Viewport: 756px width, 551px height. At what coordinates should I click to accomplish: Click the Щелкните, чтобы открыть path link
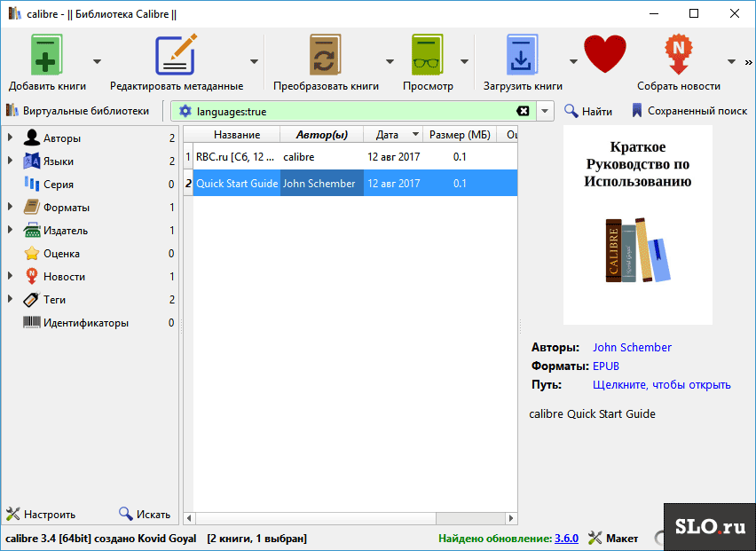point(662,385)
